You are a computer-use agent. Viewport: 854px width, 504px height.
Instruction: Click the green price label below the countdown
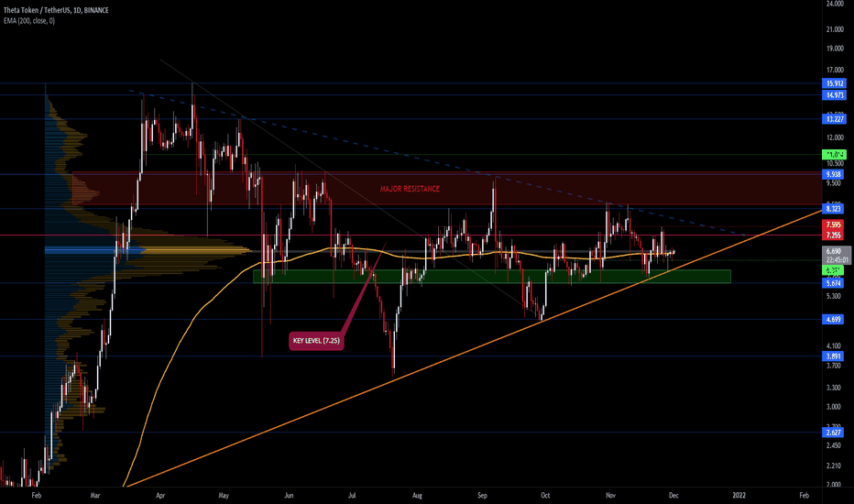(833, 270)
